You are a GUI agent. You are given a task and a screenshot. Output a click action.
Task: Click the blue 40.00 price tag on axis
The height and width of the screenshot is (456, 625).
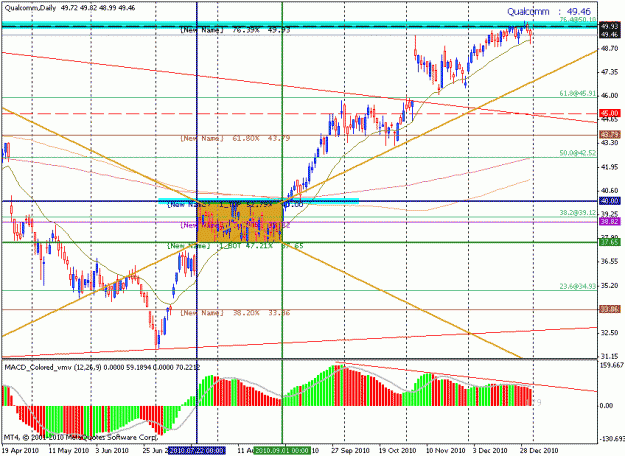(610, 201)
